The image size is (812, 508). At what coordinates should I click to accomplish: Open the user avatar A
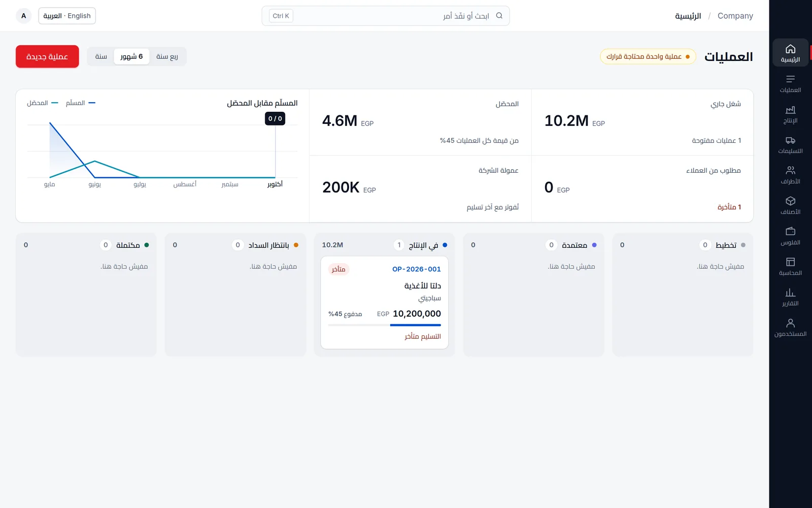23,16
